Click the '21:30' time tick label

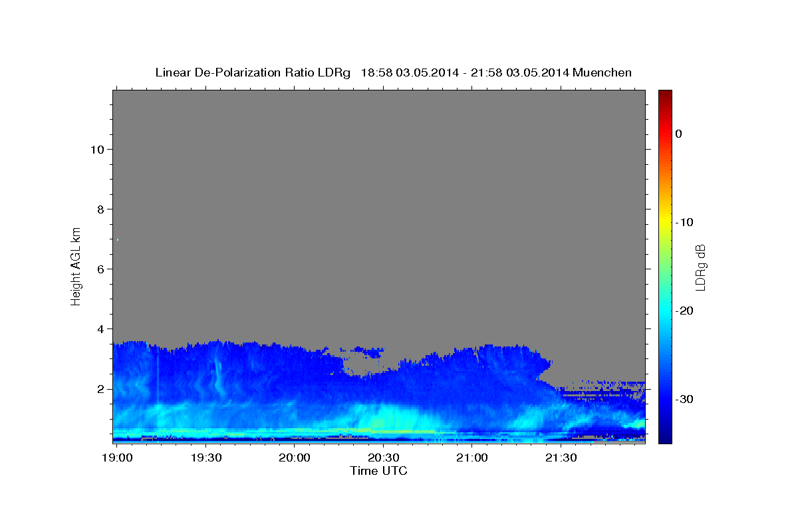(x=561, y=458)
